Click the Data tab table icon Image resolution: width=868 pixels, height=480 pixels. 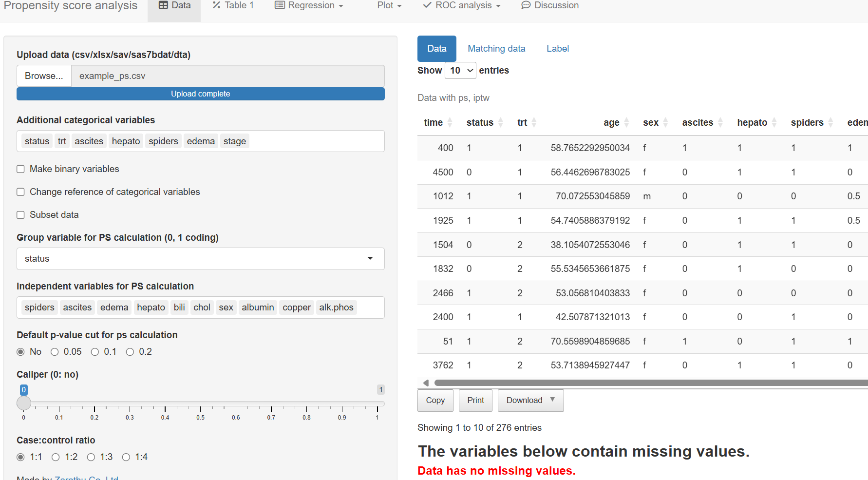tap(163, 5)
